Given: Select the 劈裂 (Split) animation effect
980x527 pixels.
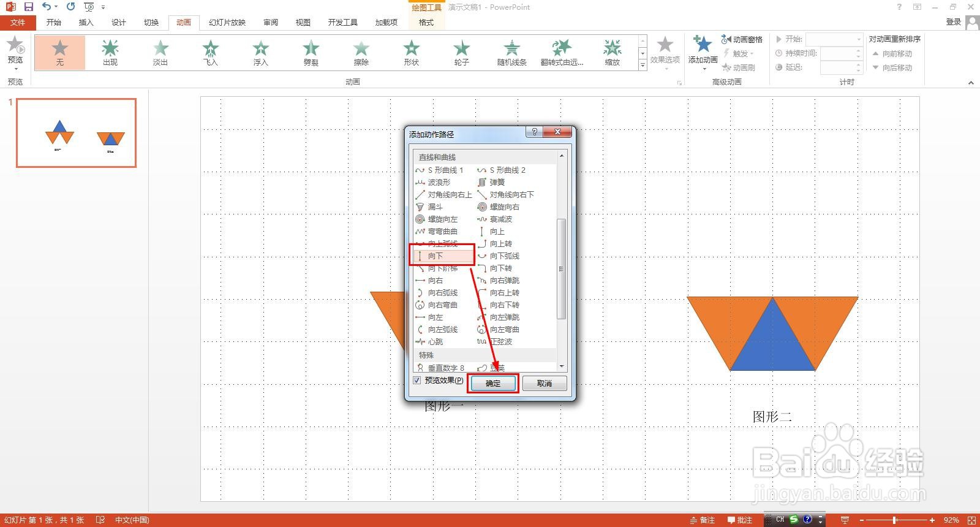Looking at the screenshot, I should coord(311,53).
